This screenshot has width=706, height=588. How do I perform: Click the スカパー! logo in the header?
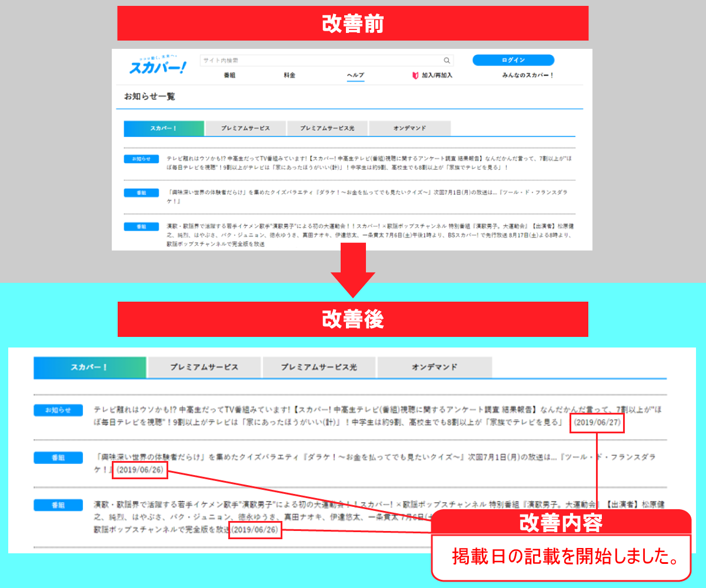(x=158, y=66)
